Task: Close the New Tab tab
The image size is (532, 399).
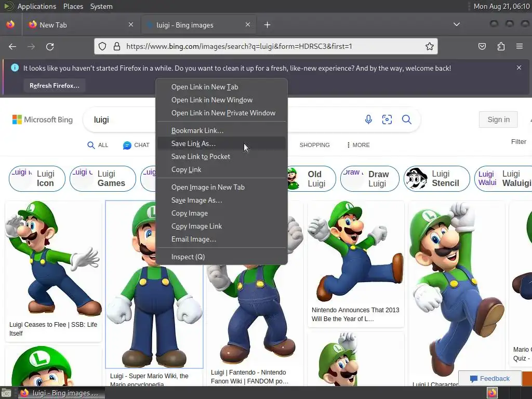Action: tap(131, 24)
